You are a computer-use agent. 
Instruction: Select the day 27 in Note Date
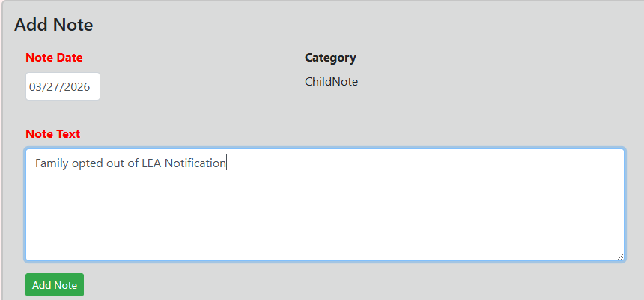point(54,87)
